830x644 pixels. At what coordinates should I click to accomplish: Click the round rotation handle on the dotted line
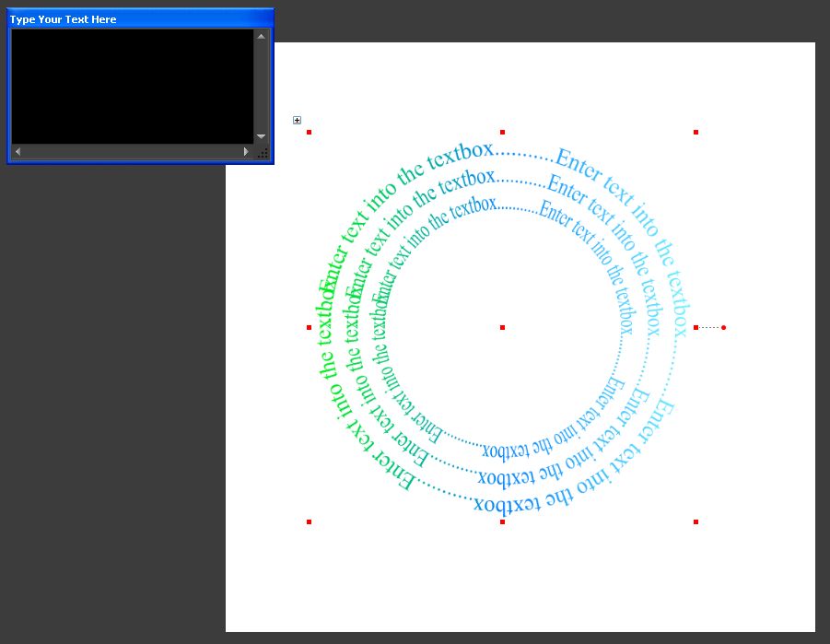pyautogui.click(x=724, y=327)
